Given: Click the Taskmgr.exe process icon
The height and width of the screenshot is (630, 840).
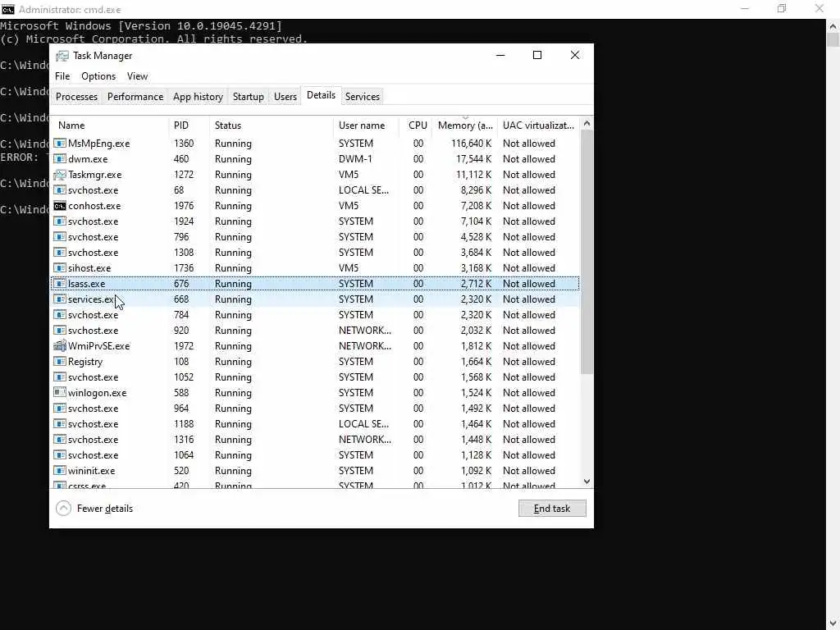Looking at the screenshot, I should (x=60, y=175).
